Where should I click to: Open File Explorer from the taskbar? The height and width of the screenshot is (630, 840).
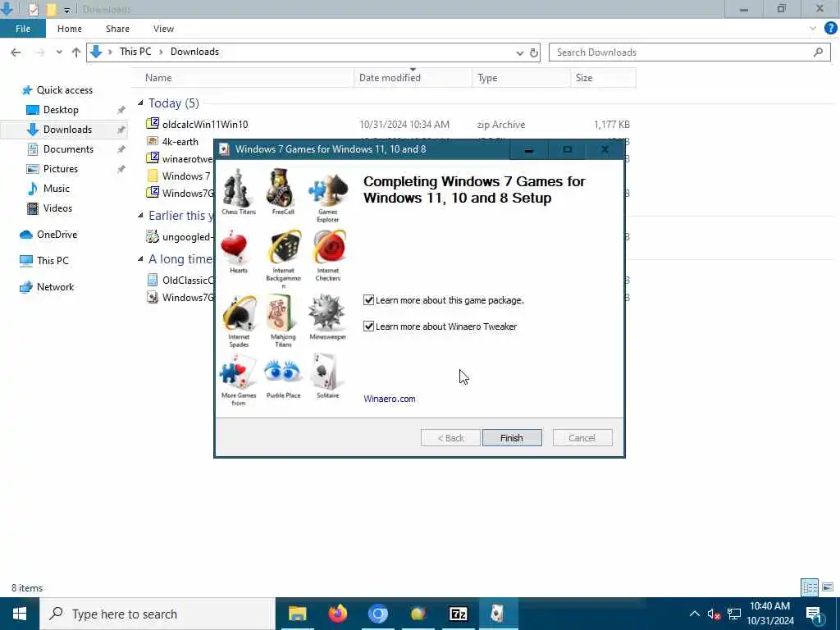click(x=297, y=614)
